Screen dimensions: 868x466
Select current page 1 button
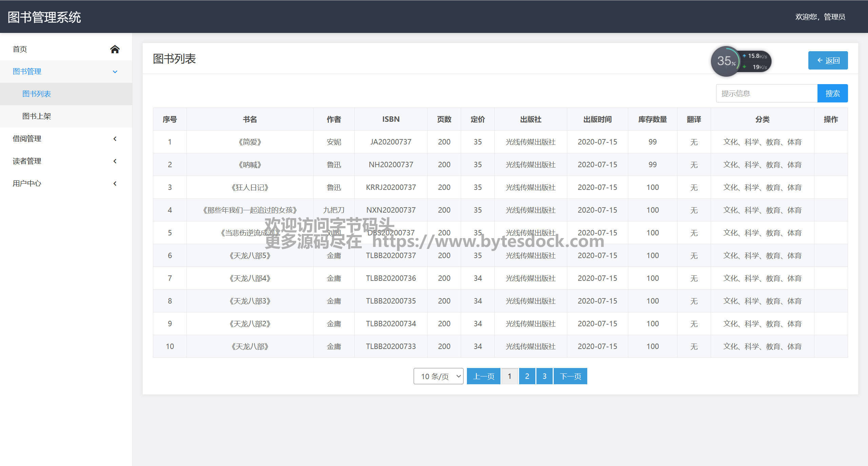[x=509, y=376]
